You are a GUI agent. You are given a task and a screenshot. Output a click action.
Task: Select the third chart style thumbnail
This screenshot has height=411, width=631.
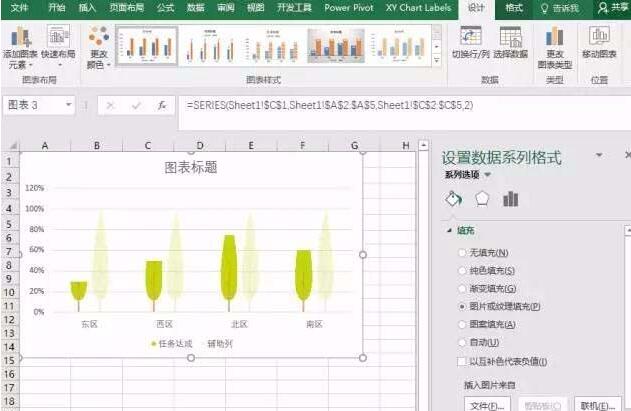click(x=272, y=45)
